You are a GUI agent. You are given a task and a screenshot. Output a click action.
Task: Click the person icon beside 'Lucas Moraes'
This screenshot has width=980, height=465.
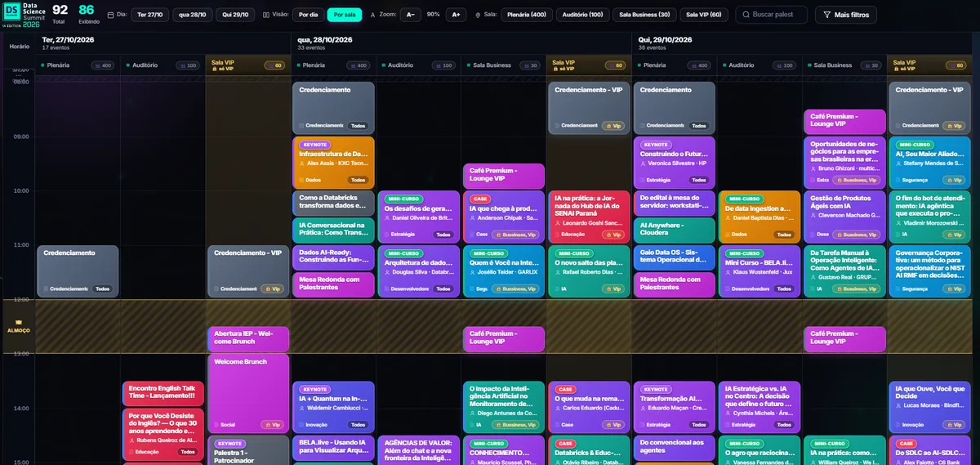coord(898,405)
